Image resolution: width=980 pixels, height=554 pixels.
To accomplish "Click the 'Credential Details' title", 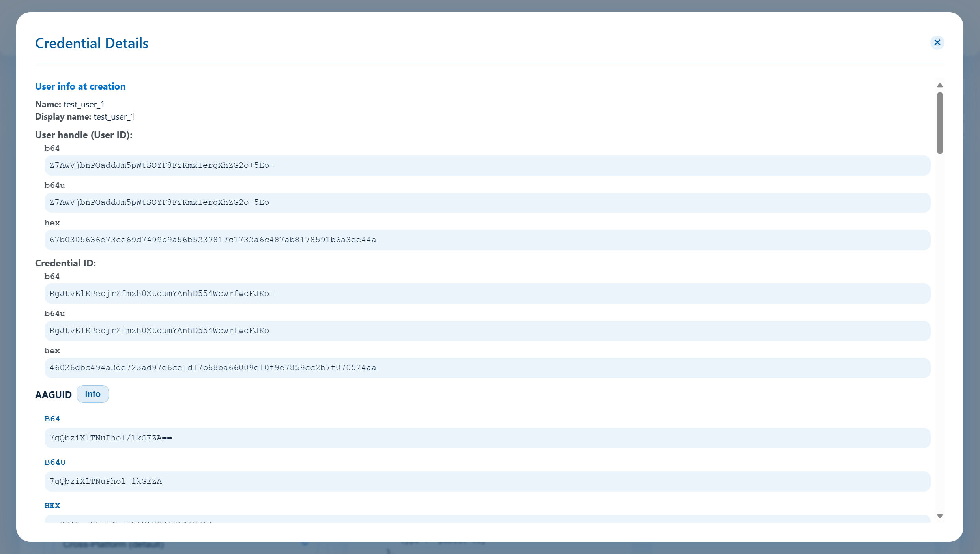I will pyautogui.click(x=92, y=43).
